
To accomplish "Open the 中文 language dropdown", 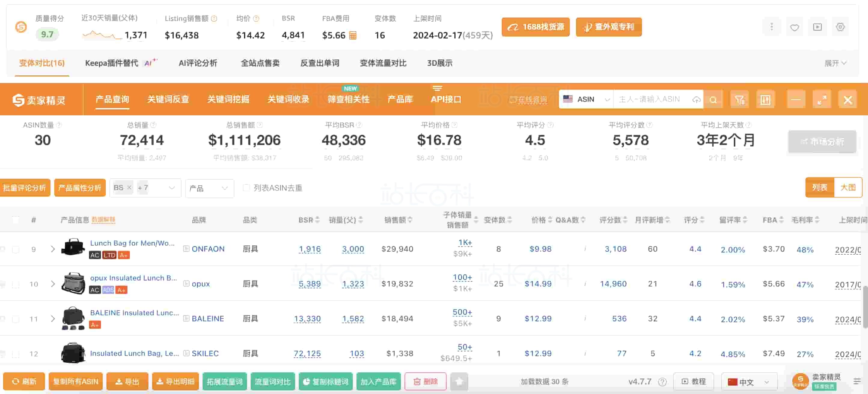I will point(749,382).
